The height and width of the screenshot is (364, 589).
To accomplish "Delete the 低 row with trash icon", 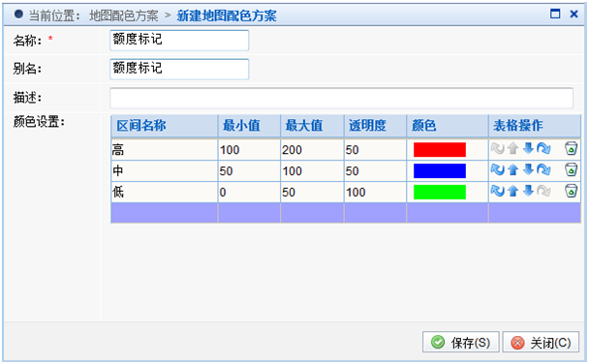I will point(571,191).
